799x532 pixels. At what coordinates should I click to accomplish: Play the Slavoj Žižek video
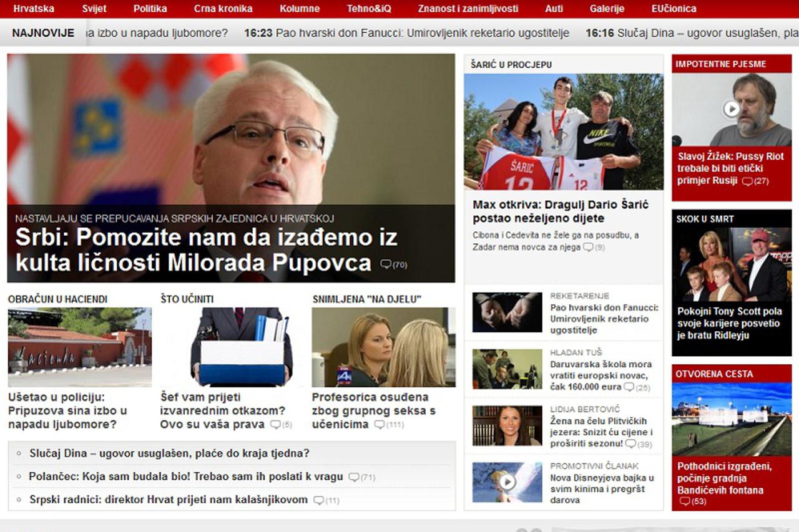coord(732,109)
